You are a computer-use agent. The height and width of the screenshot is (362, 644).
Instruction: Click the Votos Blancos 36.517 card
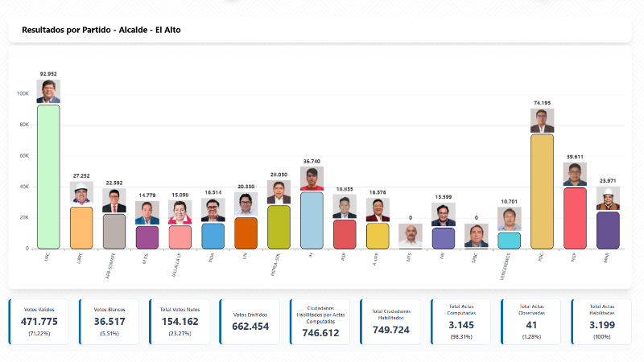click(x=111, y=322)
